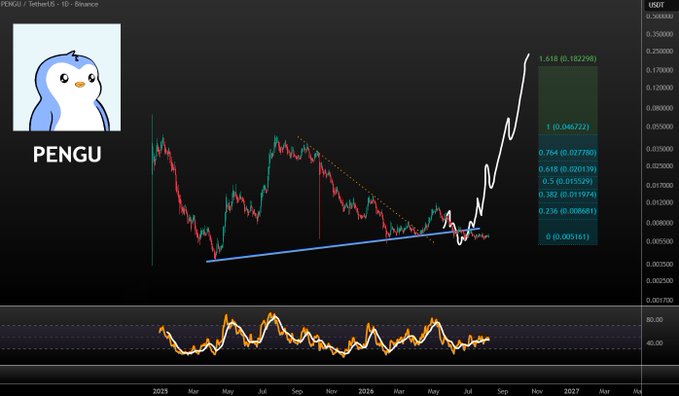Select the dotted orange descending trendline
This screenshot has height=396, width=679.
click(x=366, y=190)
